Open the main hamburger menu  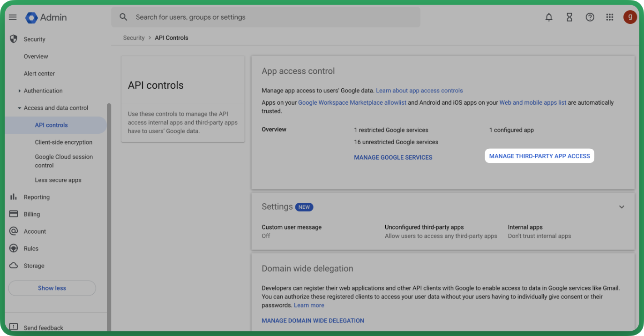pos(13,17)
